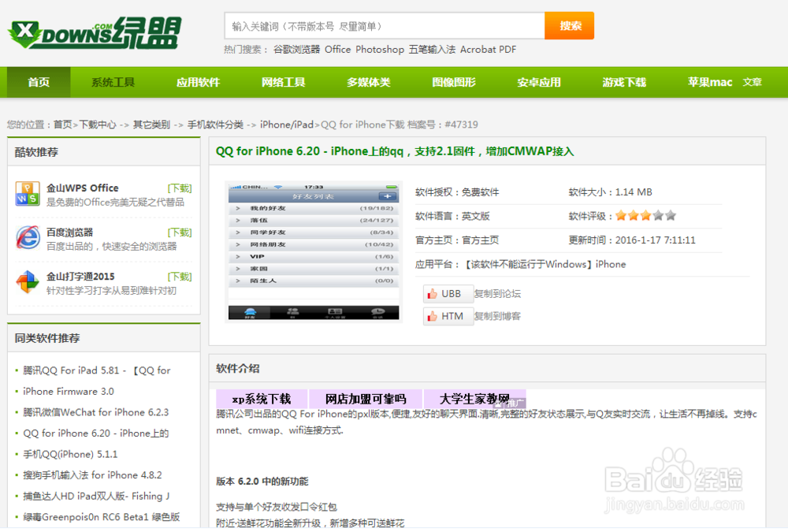Open the 金山WPS Office app icon
Image resolution: width=788 pixels, height=532 pixels.
[27, 194]
